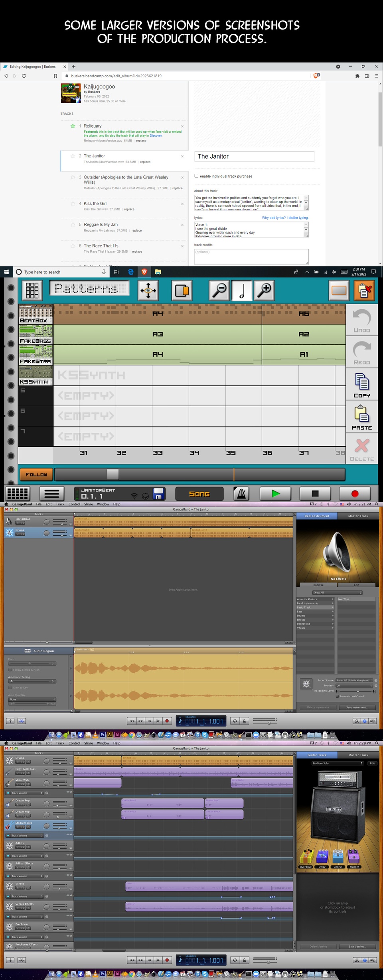Check Follow Tempo & Pitch in Audio Region
The image size is (383, 980).
click(x=10, y=670)
